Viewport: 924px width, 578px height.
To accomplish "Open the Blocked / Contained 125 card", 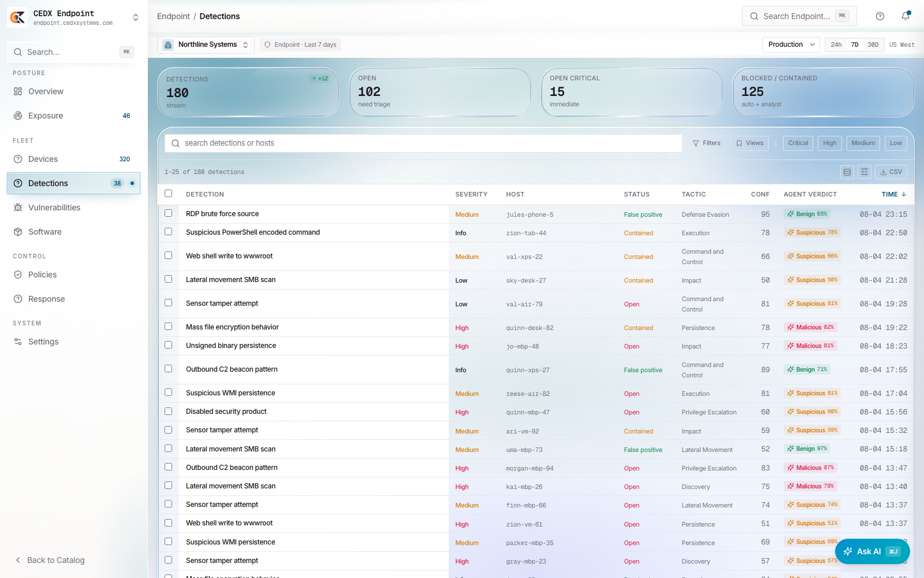I will (824, 92).
